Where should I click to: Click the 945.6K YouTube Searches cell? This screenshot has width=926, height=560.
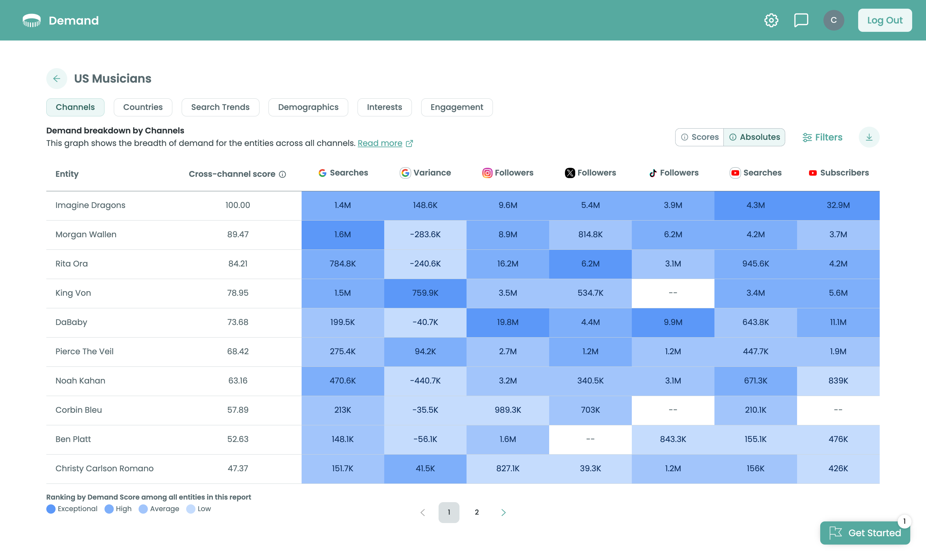coord(755,264)
